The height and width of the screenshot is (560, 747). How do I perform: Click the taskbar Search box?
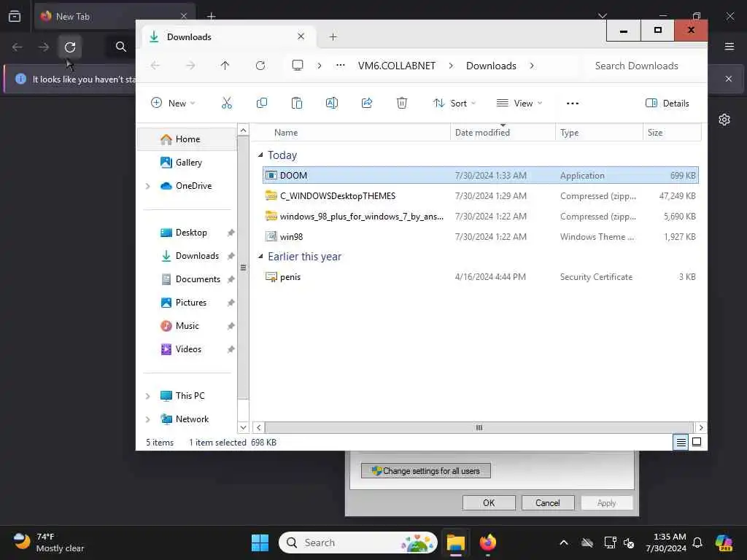[x=358, y=542]
